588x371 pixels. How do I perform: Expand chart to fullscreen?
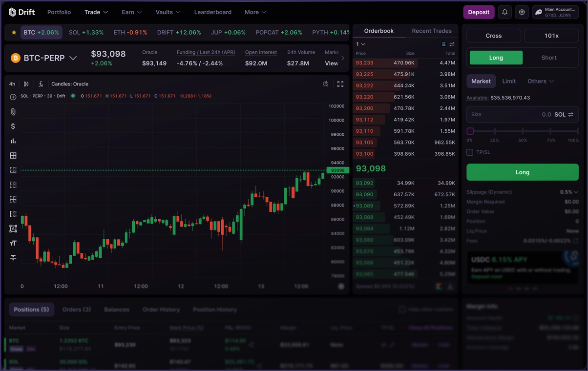(340, 84)
